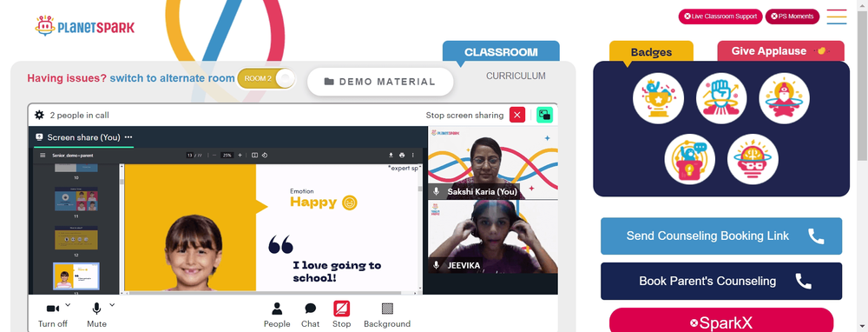Zoom in with the PDF plus button
Image resolution: width=868 pixels, height=332 pixels.
coord(240,156)
